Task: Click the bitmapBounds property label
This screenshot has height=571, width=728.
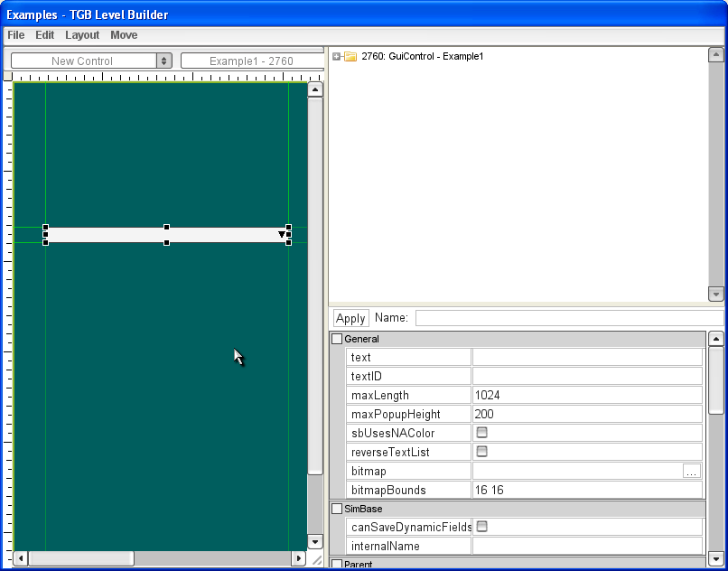Action: coord(388,491)
